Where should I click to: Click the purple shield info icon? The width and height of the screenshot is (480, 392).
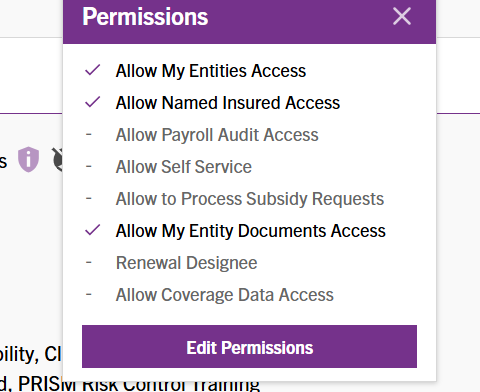click(x=28, y=159)
